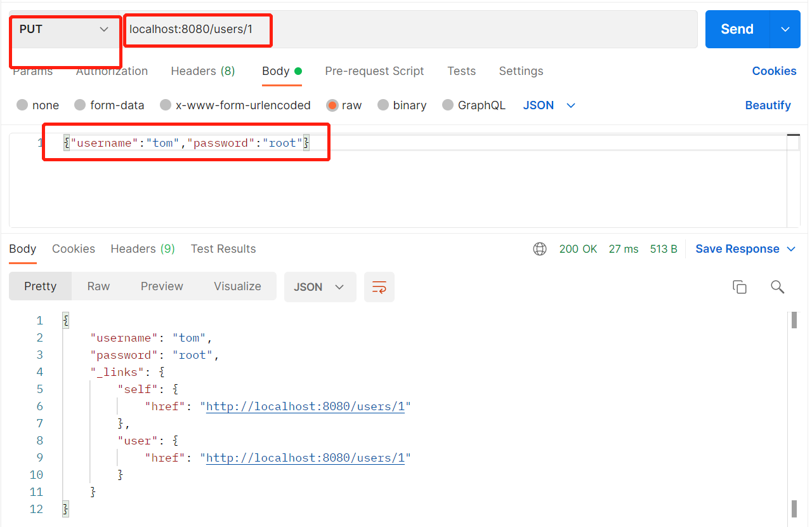
Task: Open the response Headers (9) tab
Action: pos(143,249)
